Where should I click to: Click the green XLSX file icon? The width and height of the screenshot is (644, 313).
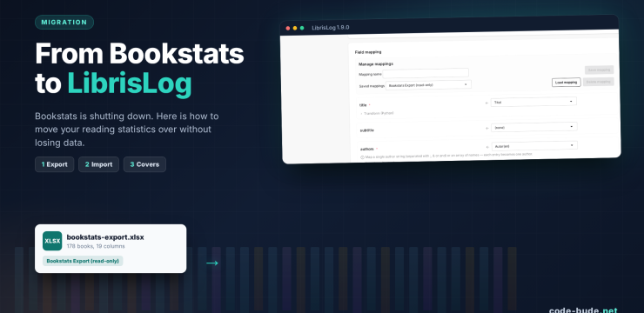click(x=52, y=241)
